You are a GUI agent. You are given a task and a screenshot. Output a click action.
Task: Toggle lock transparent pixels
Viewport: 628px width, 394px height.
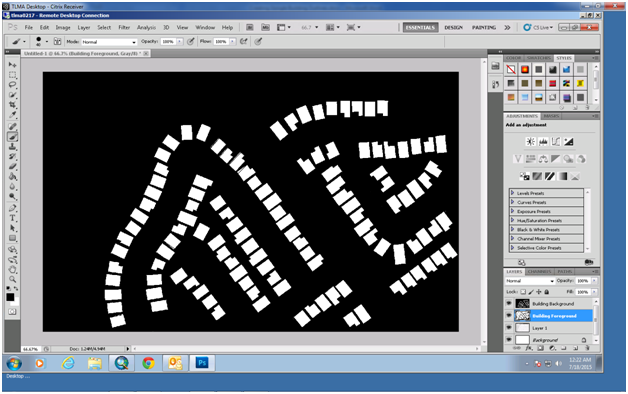523,292
